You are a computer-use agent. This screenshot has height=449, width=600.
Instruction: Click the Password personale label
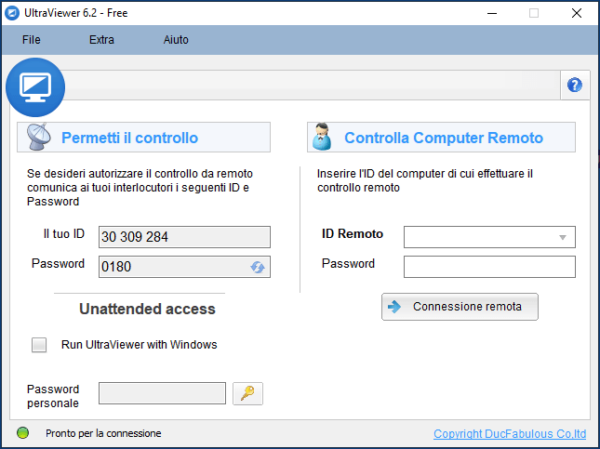point(53,396)
